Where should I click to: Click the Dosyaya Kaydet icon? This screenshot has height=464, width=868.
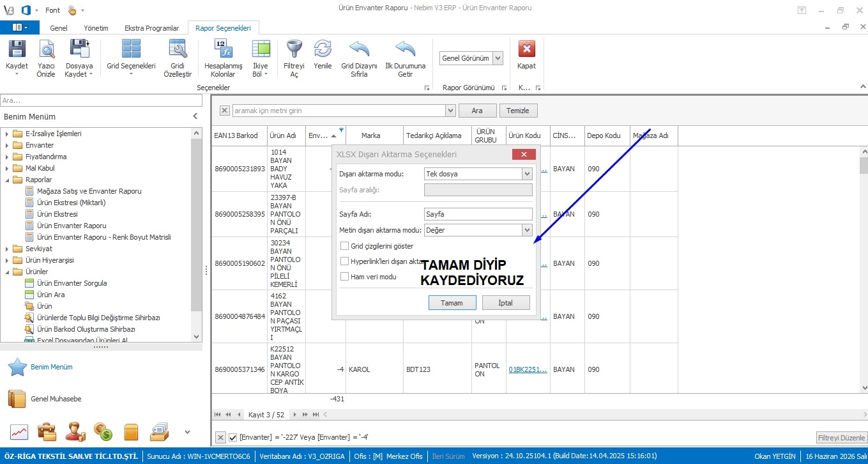(79, 50)
